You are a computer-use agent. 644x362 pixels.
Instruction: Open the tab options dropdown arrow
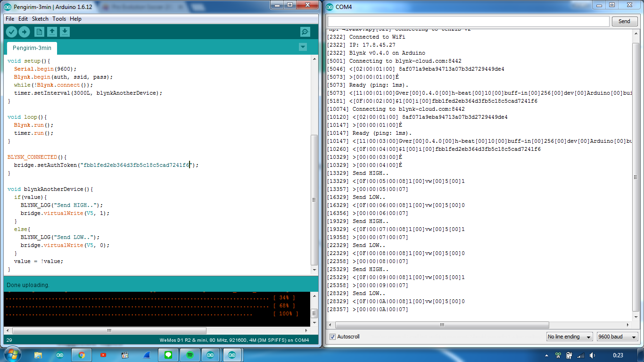[303, 47]
